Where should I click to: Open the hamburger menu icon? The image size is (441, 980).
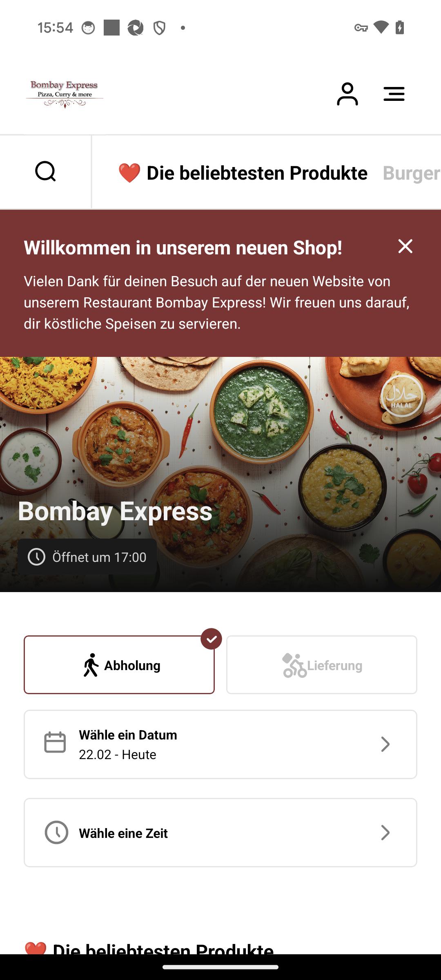pyautogui.click(x=394, y=94)
